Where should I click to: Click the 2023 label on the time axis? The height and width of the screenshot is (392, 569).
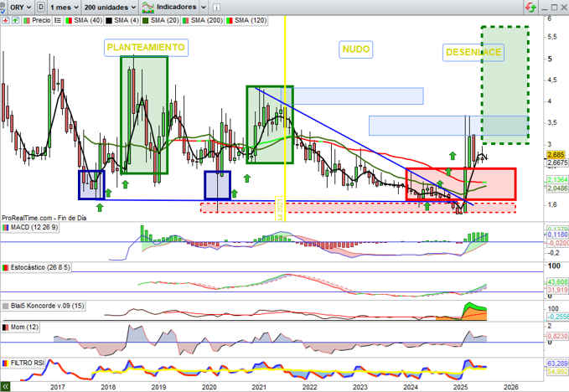point(360,387)
